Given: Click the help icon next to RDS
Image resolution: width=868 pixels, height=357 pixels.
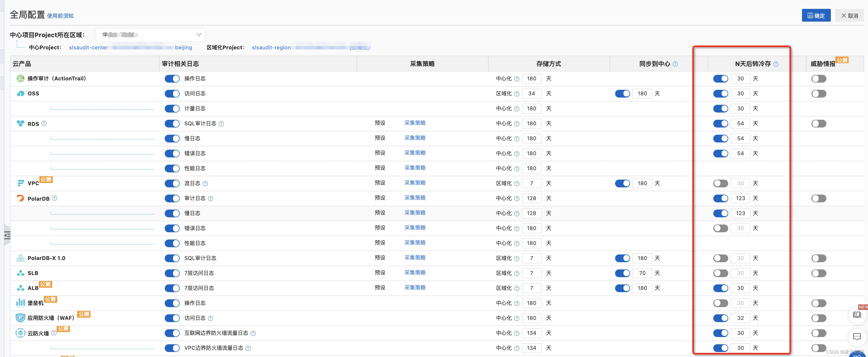Looking at the screenshot, I should (44, 123).
